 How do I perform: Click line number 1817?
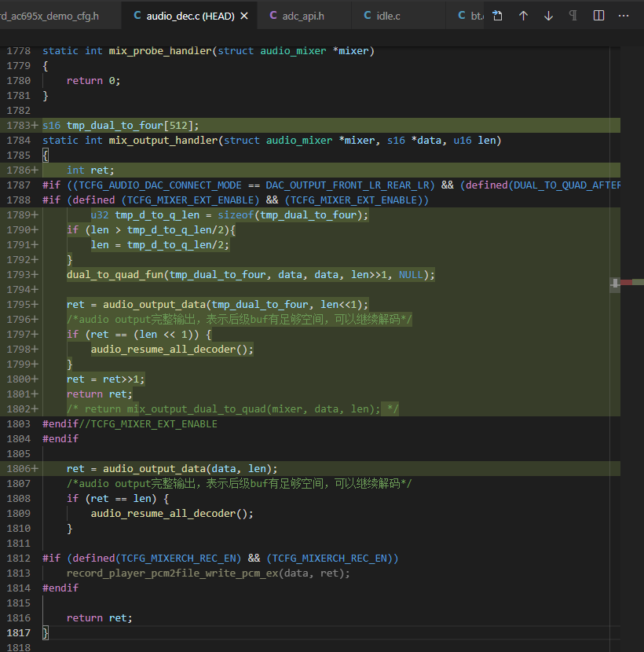pos(19,632)
